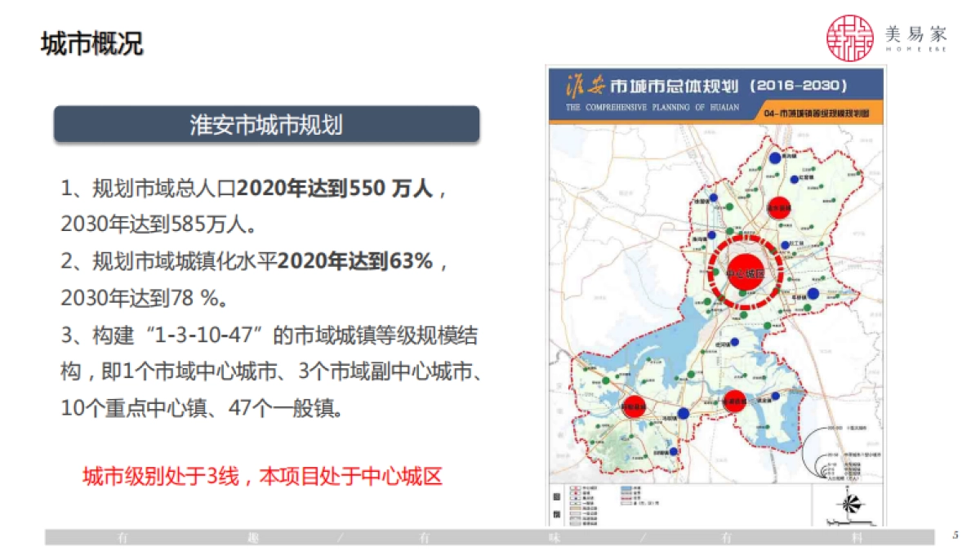The width and height of the screenshot is (980, 551).
Task: Click the slide page number 5
Action: tap(955, 535)
